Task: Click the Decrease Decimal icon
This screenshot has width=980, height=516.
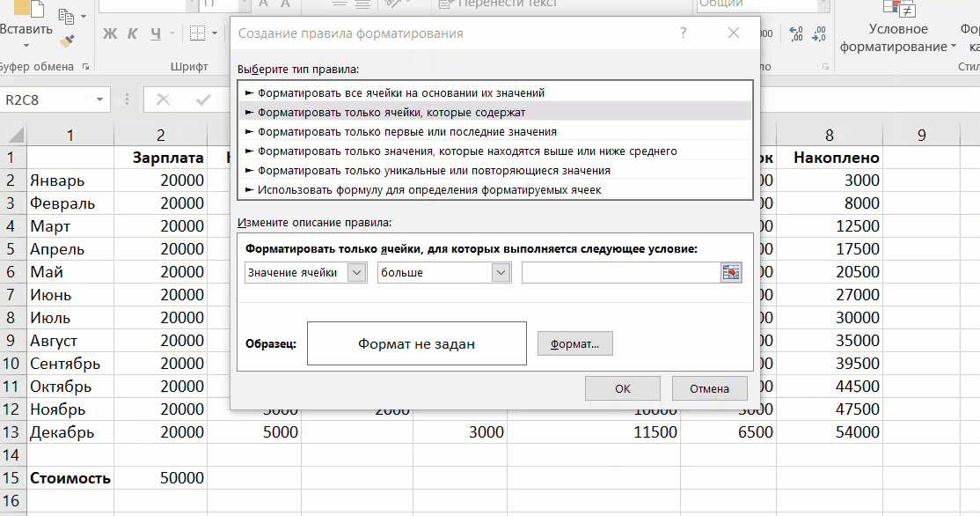Action: pyautogui.click(x=819, y=33)
